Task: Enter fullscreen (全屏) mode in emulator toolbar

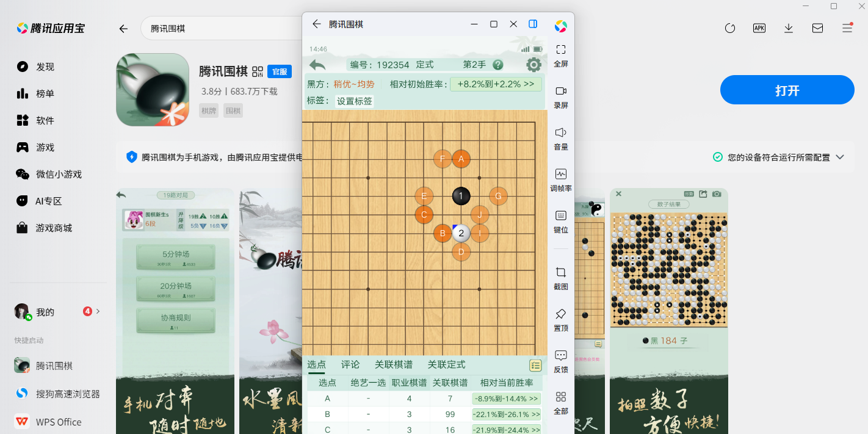Action: tap(560, 56)
